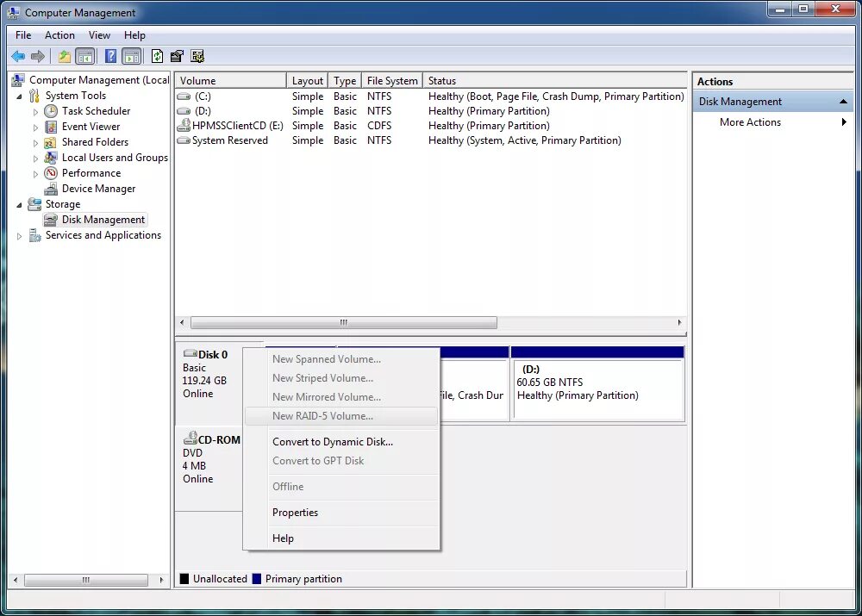The image size is (862, 616).
Task: Click the (C:) volume drive icon
Action: [x=184, y=96]
